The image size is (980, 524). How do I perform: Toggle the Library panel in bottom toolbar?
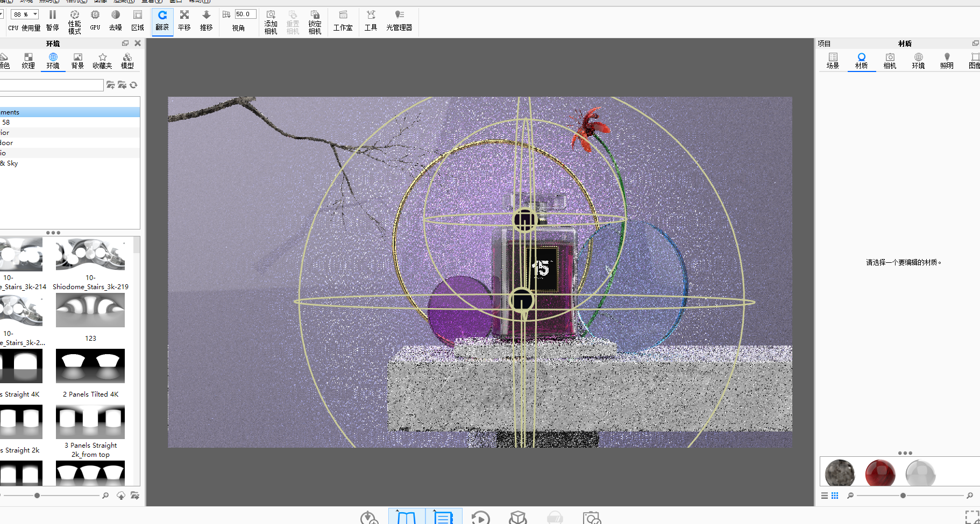[407, 517]
